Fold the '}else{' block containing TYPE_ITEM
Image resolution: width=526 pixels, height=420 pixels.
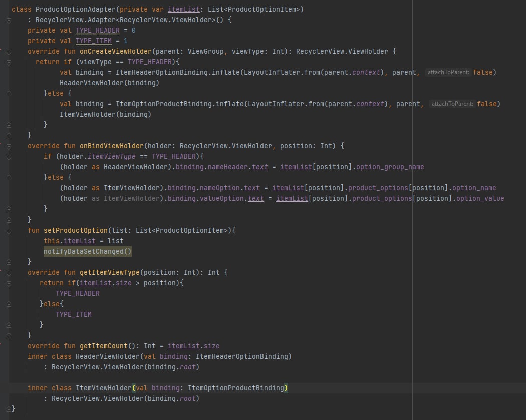9,304
